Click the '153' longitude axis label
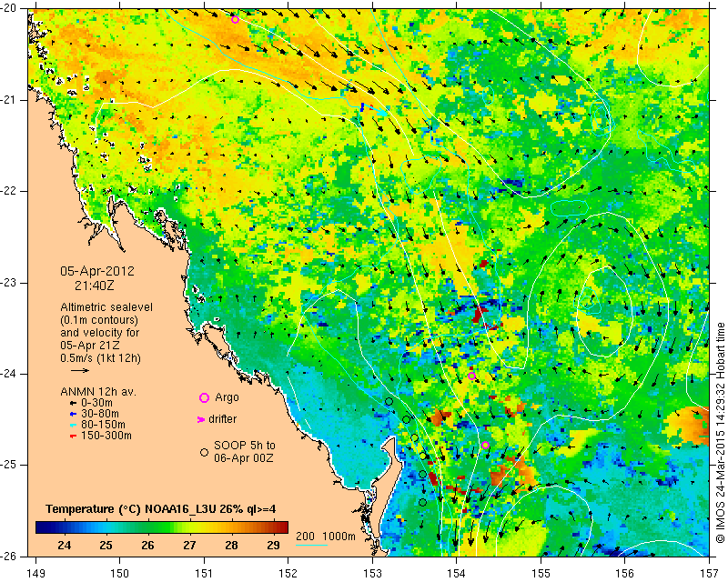The width and height of the screenshot is (728, 582). 372,574
